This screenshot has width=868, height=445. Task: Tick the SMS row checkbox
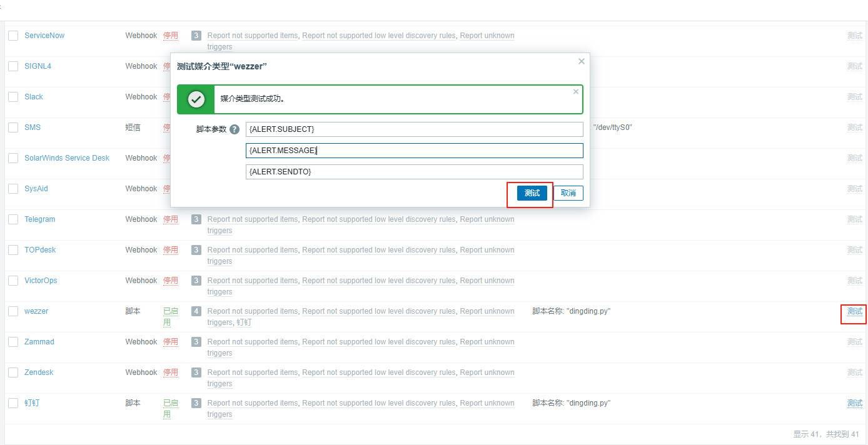click(13, 127)
